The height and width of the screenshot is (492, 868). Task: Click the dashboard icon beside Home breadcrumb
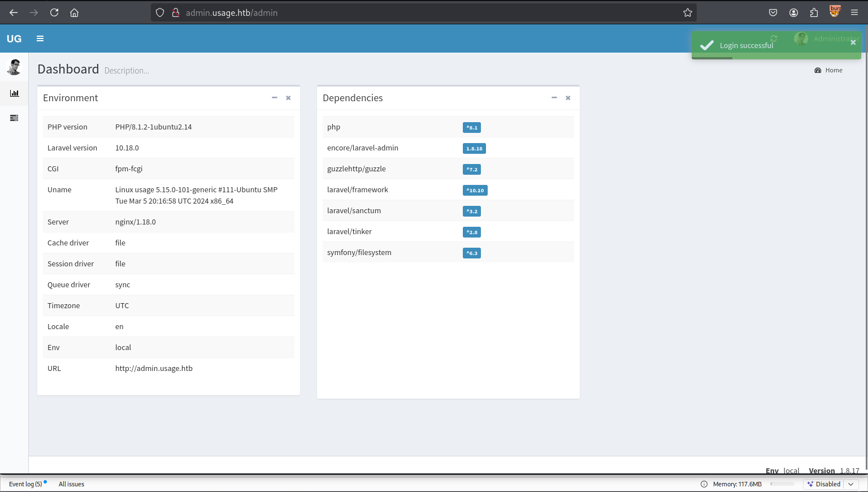click(818, 70)
